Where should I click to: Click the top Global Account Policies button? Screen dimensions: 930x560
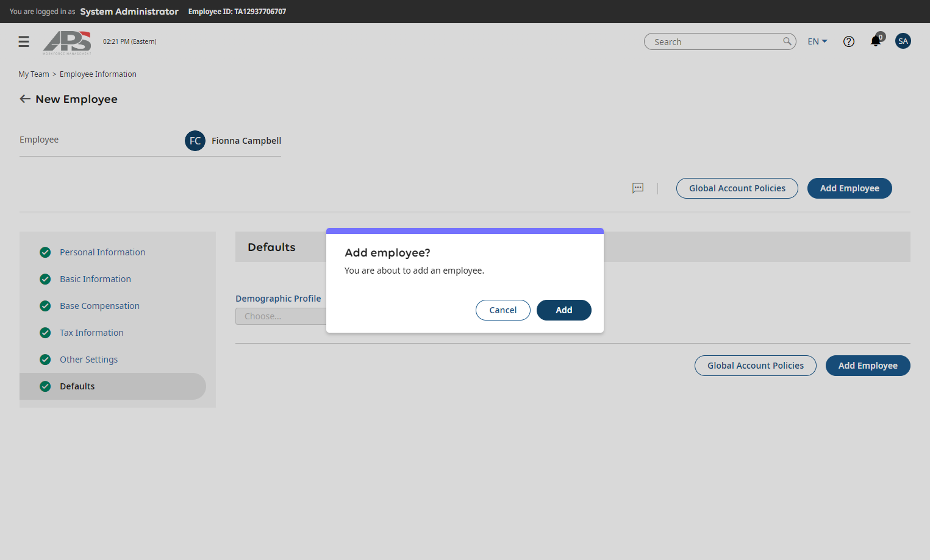click(737, 188)
